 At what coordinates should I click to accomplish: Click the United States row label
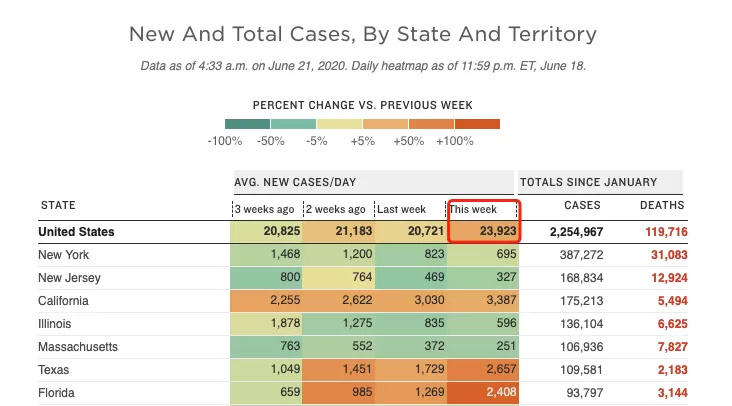click(x=76, y=232)
